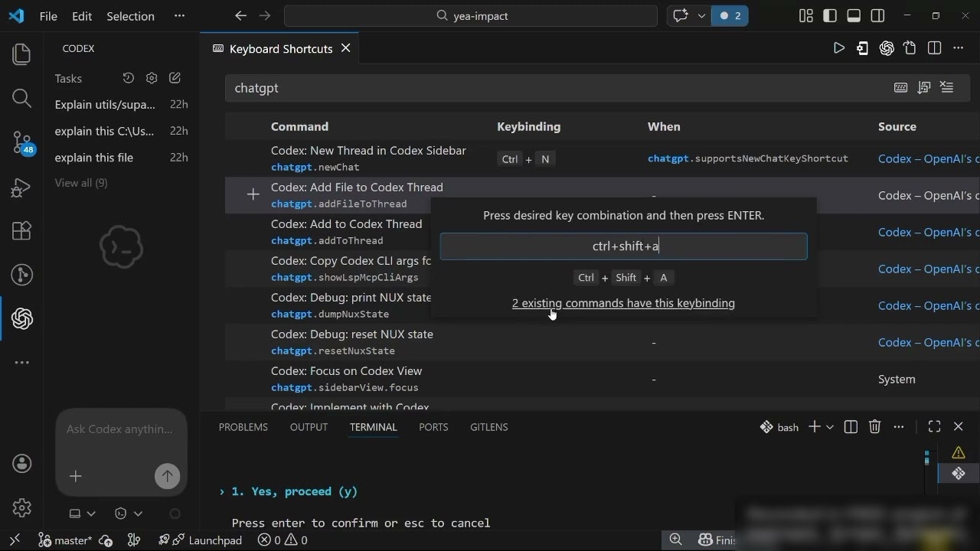Select the Codex OpenAI logo in activity bar
980x551 pixels.
(x=21, y=318)
